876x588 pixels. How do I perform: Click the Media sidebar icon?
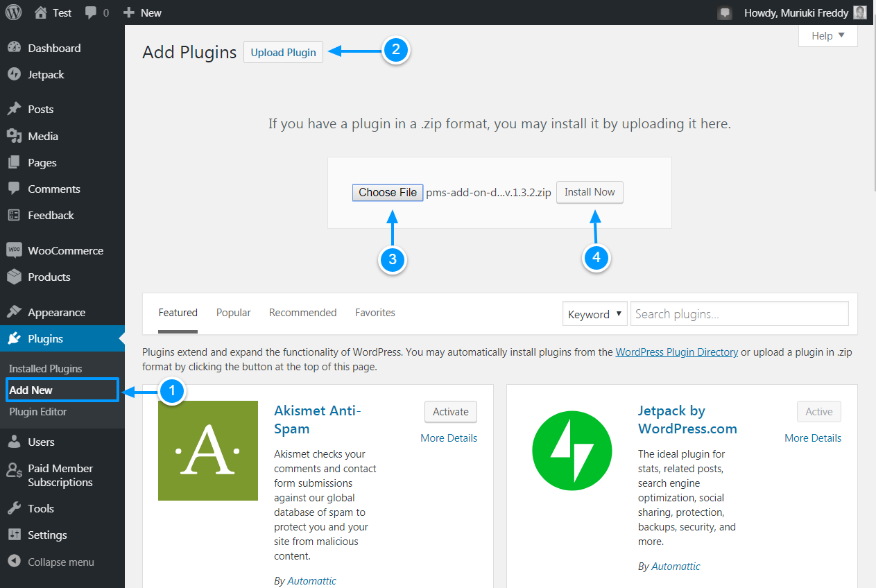tap(14, 136)
